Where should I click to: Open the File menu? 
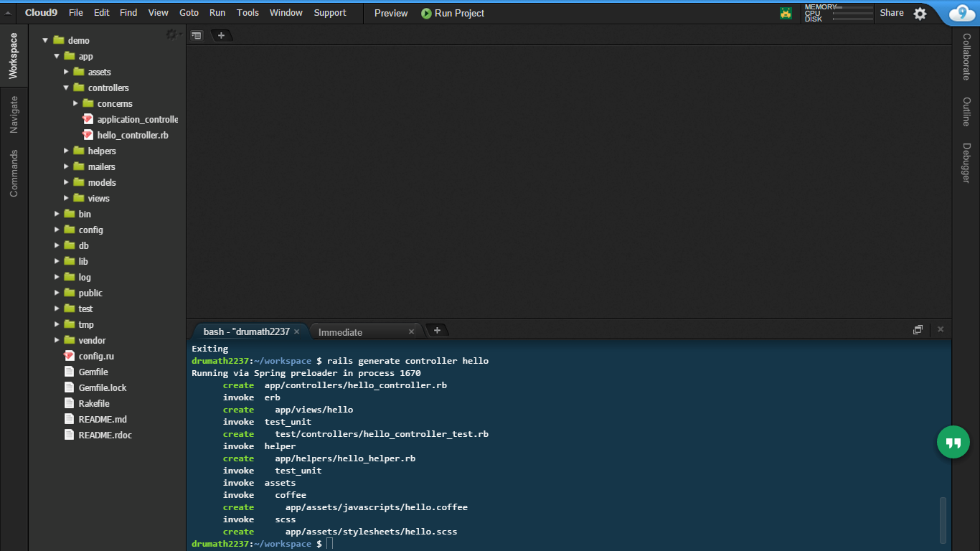75,13
